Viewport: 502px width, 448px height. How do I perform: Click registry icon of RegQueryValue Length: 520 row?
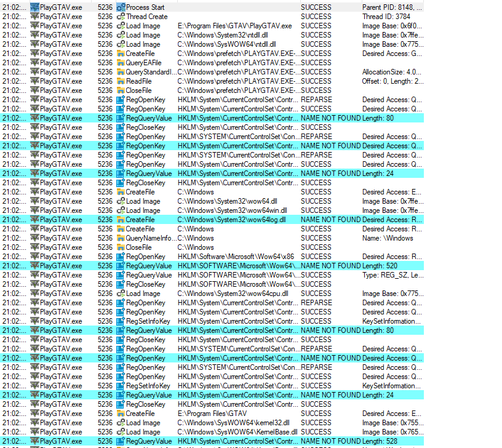tap(121, 266)
